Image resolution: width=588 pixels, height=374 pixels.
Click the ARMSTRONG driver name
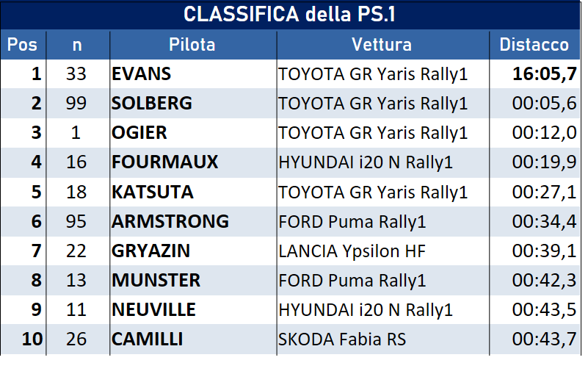tap(170, 221)
